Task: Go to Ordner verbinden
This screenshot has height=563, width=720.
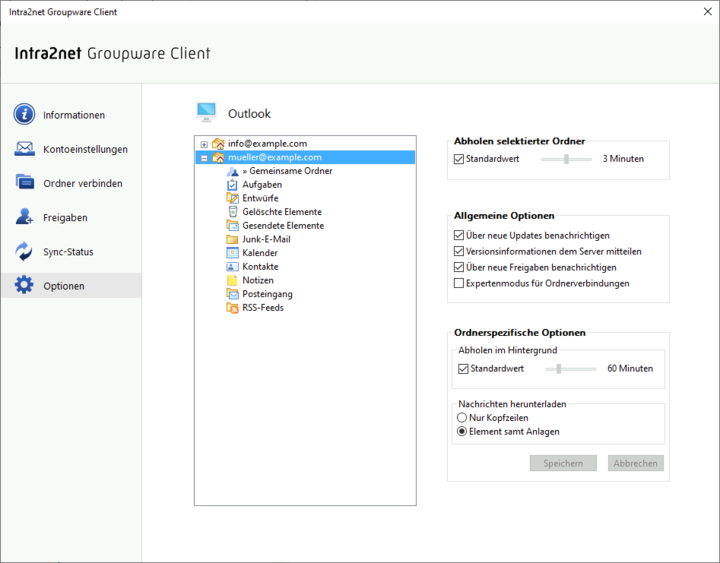Action: 71,183
